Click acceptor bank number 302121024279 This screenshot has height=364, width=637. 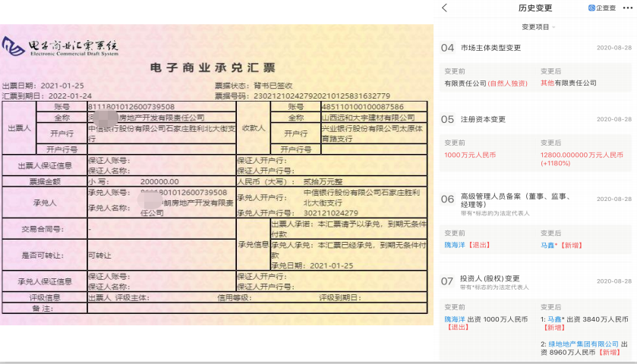(x=331, y=213)
